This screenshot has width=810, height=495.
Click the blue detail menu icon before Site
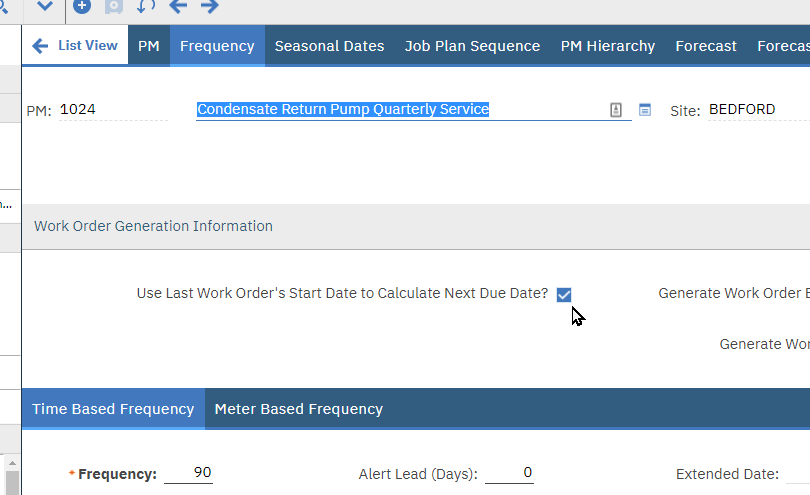pyautogui.click(x=645, y=110)
